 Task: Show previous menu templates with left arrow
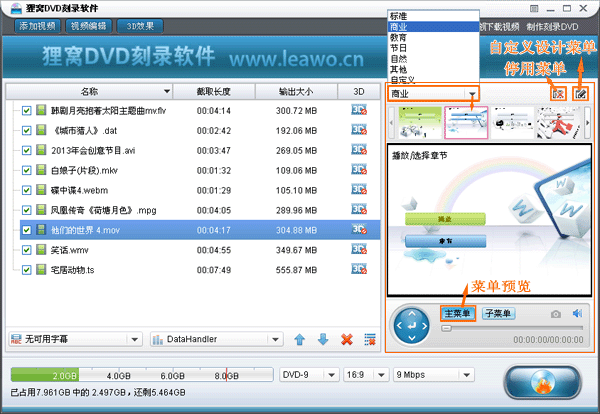click(x=391, y=122)
